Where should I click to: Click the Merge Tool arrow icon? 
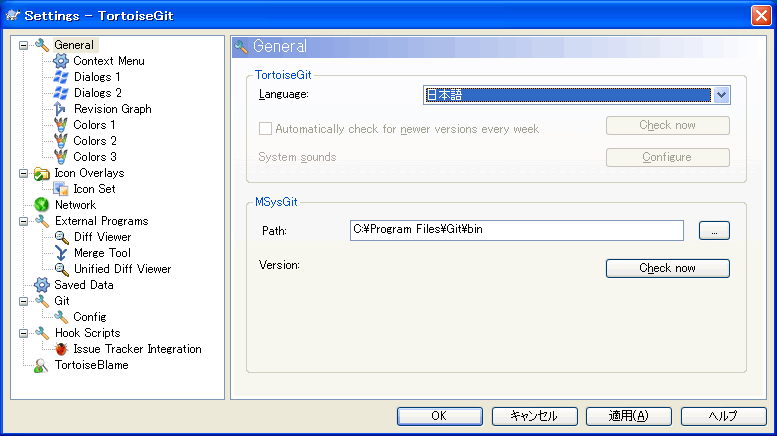click(60, 253)
